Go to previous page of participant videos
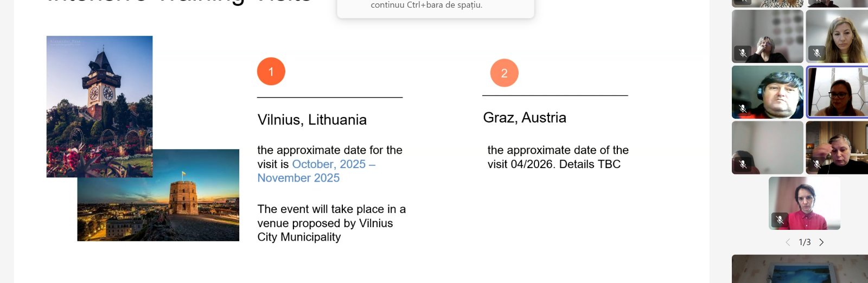Screen dimensions: 868x283 click(x=788, y=242)
